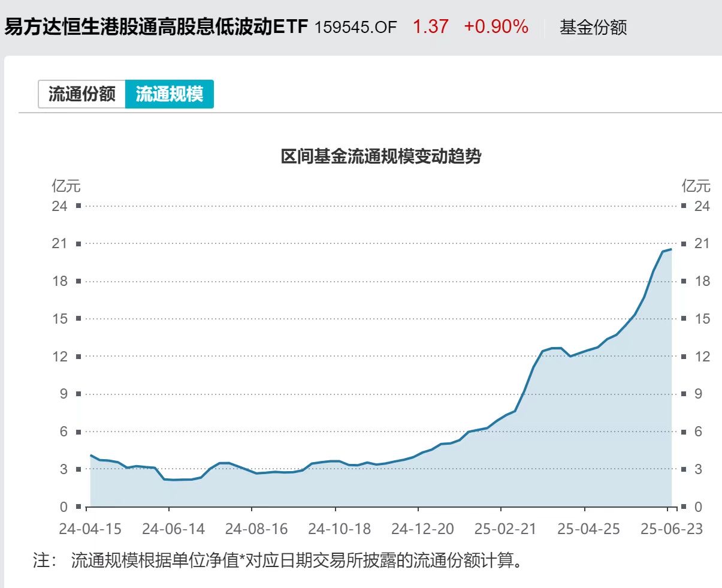Screen dimensions: 722x588
Task: Click the left y-axis value 21
Action: (60, 243)
